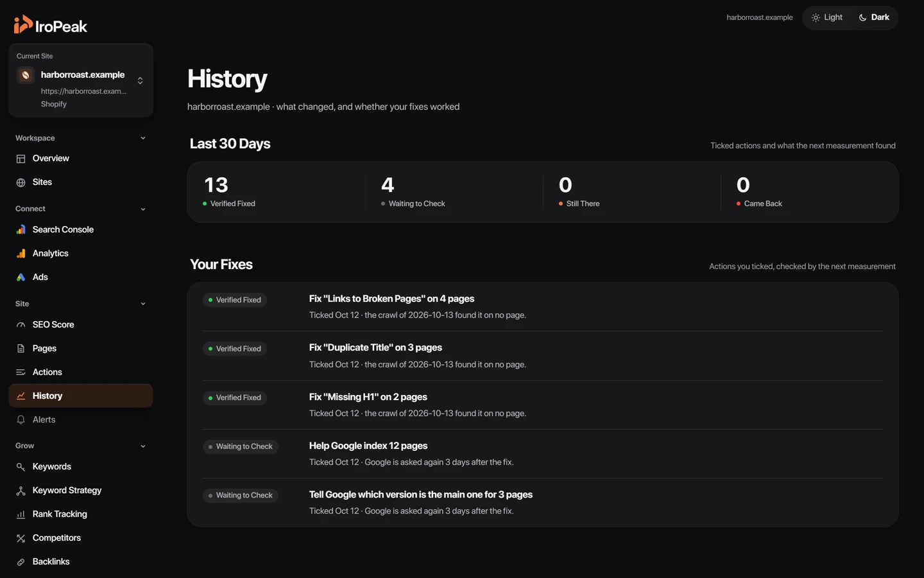Click the 0 Still There stat
Image resolution: width=924 pixels, height=578 pixels.
click(631, 192)
